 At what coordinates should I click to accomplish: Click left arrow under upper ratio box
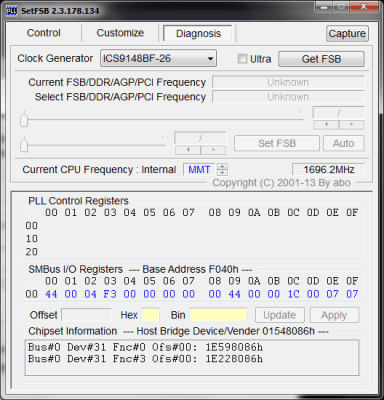click(326, 125)
